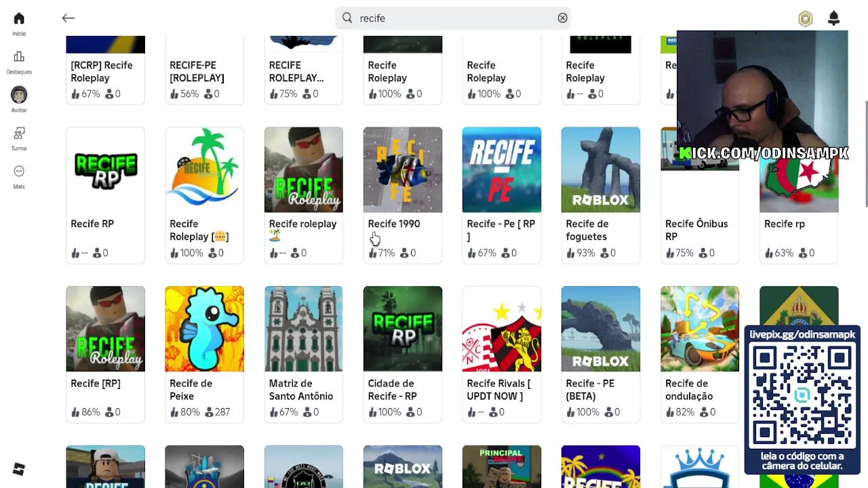This screenshot has height=488, width=868.
Task: Open Recife roleplay island emoji game thumbnail
Action: [303, 169]
